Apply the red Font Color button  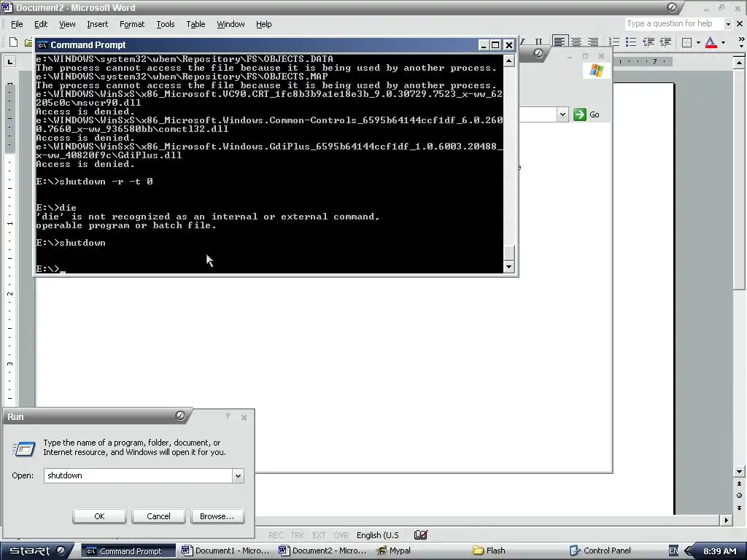(x=711, y=42)
